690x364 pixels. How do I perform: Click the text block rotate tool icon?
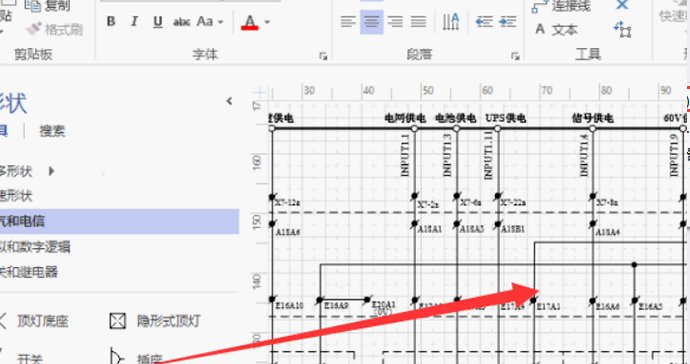[x=622, y=29]
